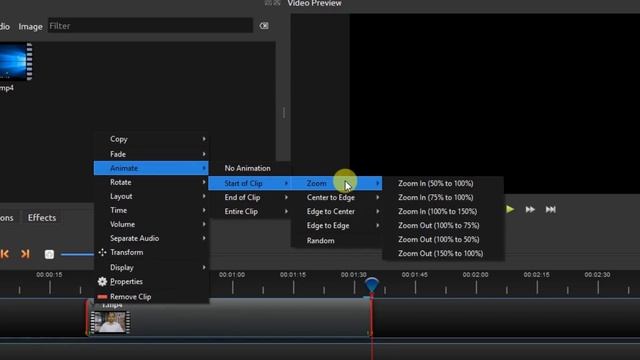Expand arrow next to Rotate
This screenshot has width=640, height=360.
(x=204, y=182)
